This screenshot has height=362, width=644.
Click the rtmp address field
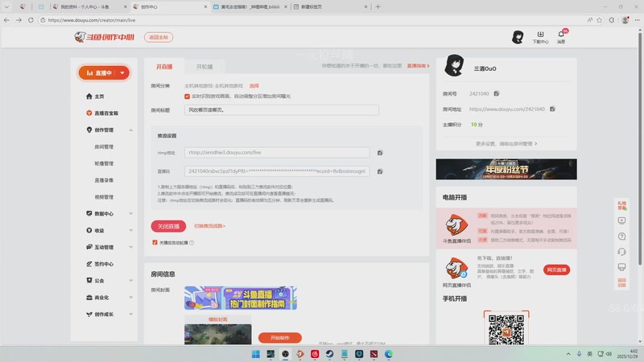[277, 153]
